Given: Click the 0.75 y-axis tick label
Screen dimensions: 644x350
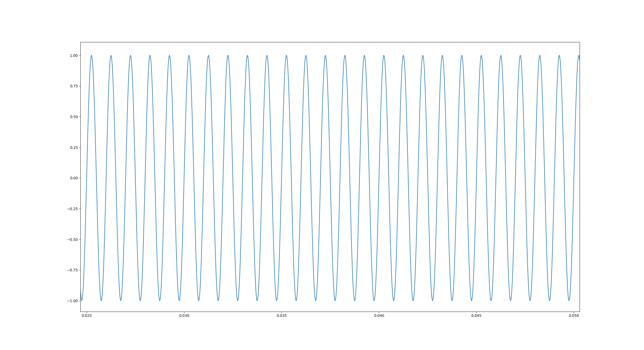Looking at the screenshot, I should (74, 86).
